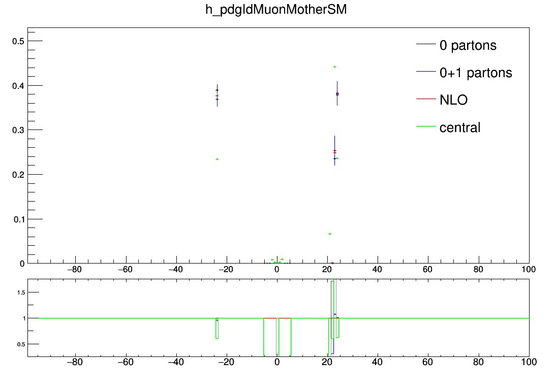557x392 pixels.
Task: Click the black line swatch for 0 partons
Action: click(426, 44)
